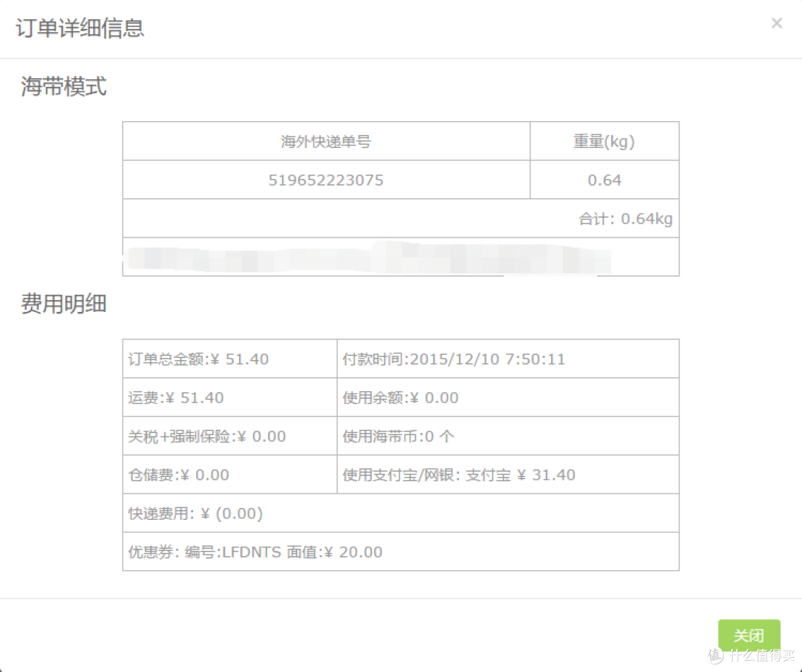Click the 支付宝 ¥ 31.40 payment cell
This screenshot has width=802, height=672.
(x=508, y=474)
